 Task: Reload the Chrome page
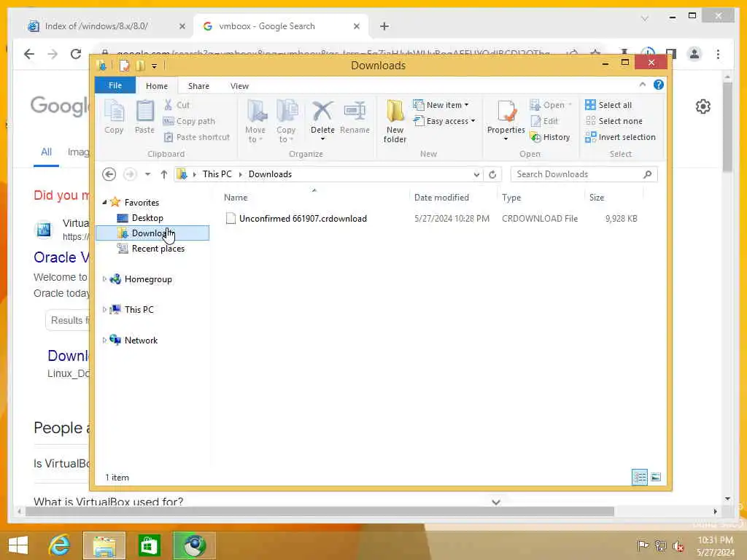(x=76, y=54)
